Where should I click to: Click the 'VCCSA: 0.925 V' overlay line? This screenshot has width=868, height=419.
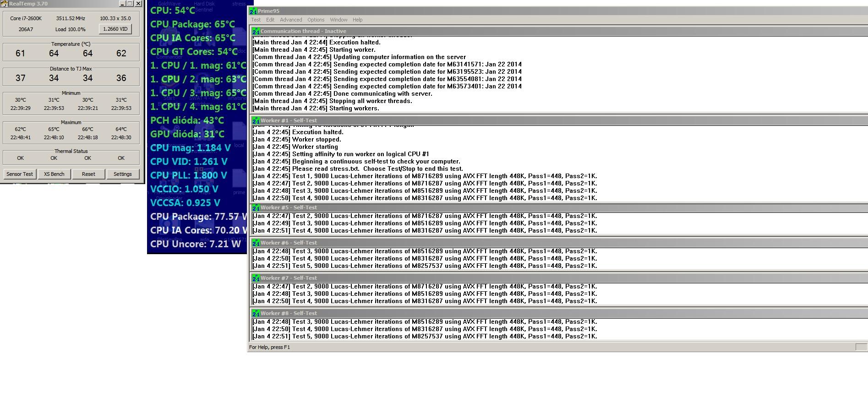185,203
